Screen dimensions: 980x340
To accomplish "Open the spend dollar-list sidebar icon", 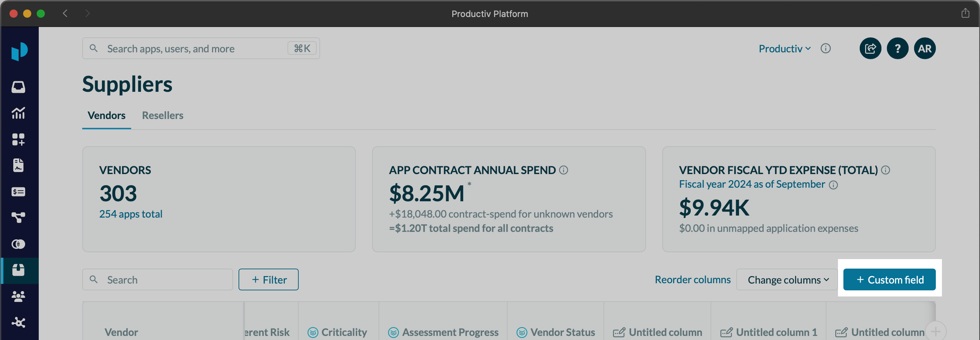I will (18, 191).
